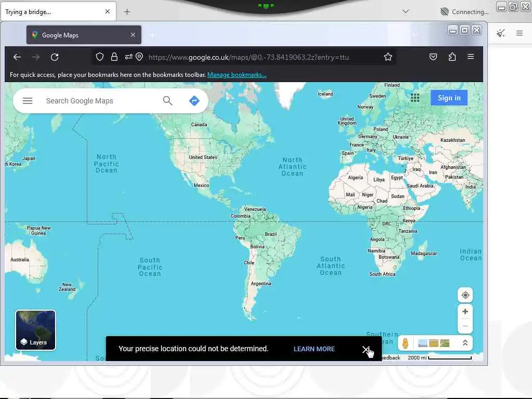Image resolution: width=532 pixels, height=399 pixels.
Task: Show your location on the map
Action: point(465,295)
